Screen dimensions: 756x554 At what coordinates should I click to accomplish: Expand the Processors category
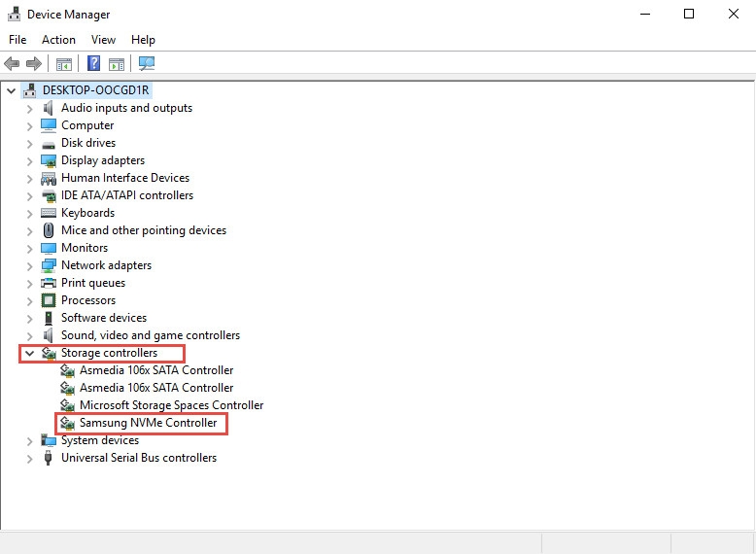click(30, 301)
